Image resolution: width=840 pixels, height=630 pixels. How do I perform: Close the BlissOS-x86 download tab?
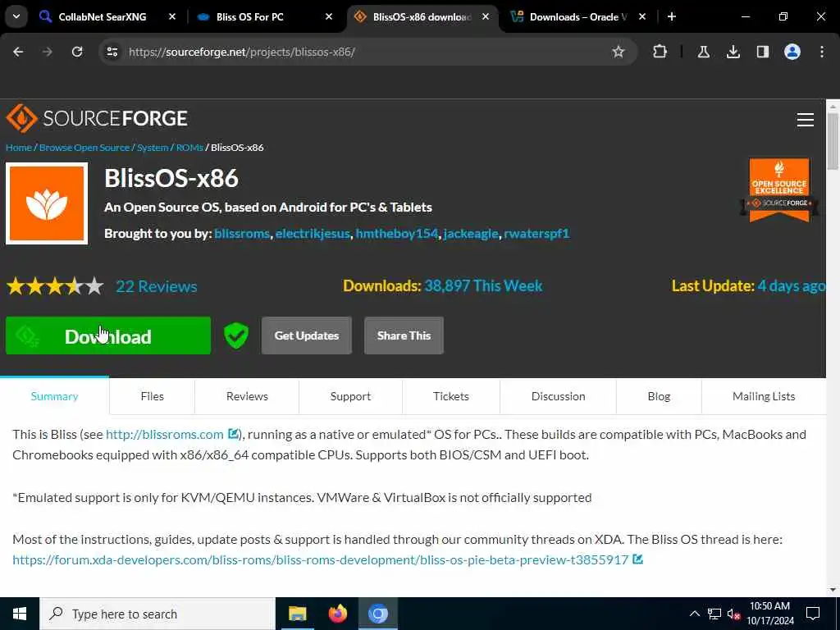point(486,17)
